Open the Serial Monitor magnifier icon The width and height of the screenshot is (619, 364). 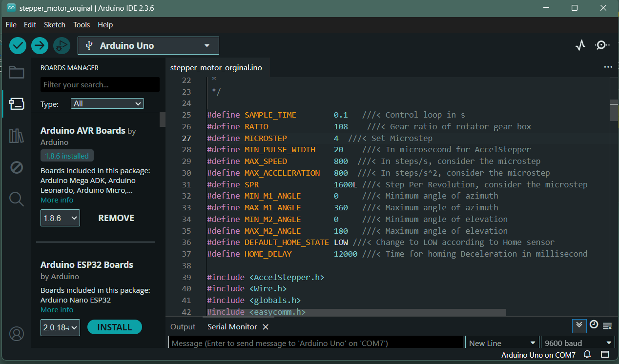click(x=602, y=45)
